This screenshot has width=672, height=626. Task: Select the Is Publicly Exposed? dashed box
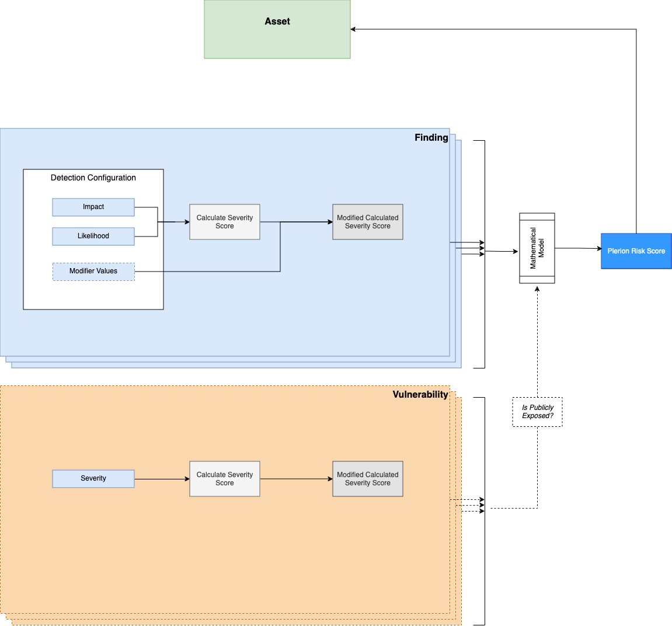click(538, 412)
